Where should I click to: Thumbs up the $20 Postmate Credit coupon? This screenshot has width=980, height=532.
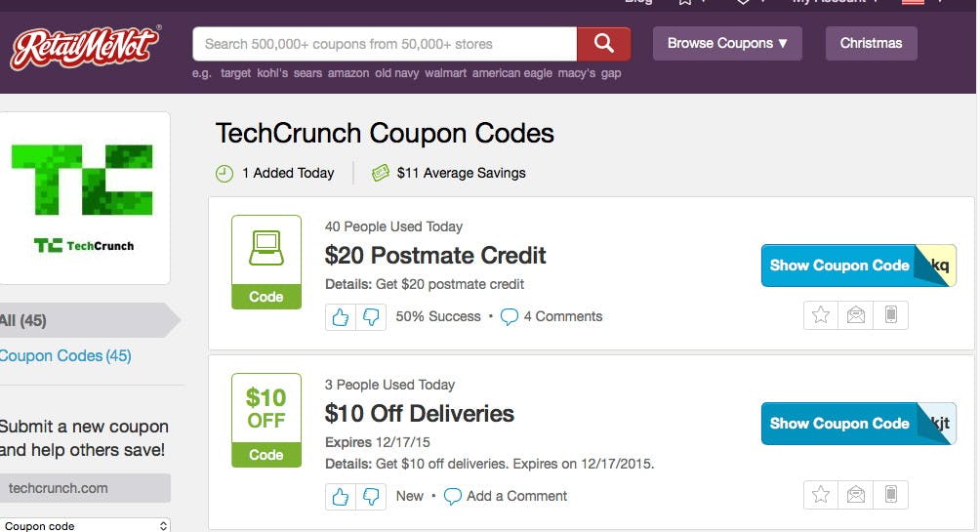pyautogui.click(x=341, y=317)
